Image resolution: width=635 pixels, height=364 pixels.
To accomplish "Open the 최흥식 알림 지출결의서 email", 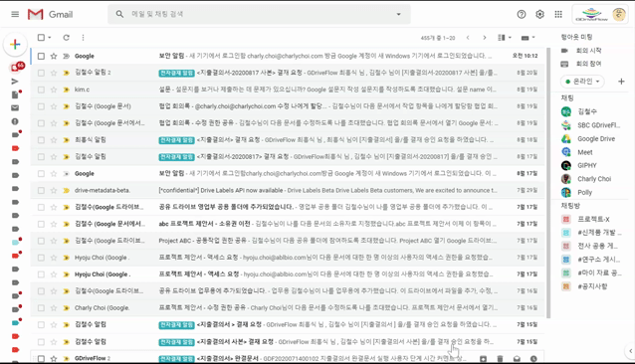I will pos(288,140).
